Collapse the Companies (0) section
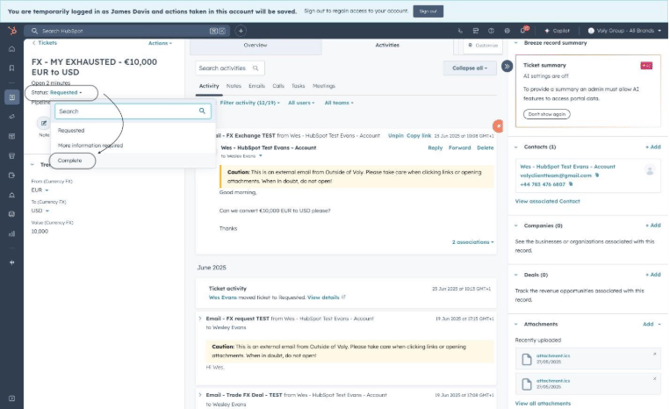This screenshot has width=670, height=409. pyautogui.click(x=516, y=225)
